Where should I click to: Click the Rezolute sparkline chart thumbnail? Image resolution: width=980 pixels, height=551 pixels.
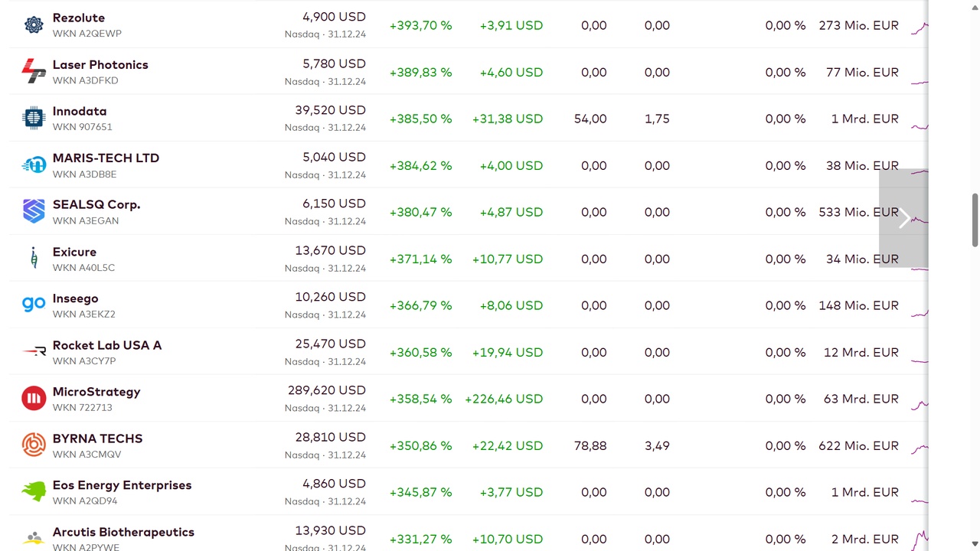point(920,27)
